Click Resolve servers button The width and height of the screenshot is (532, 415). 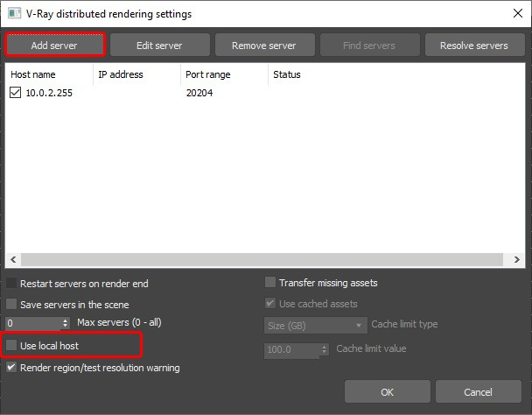[474, 46]
